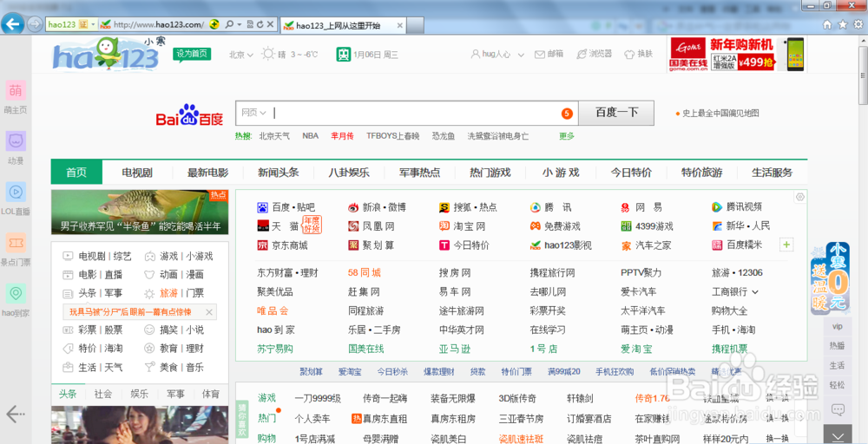Image resolution: width=868 pixels, height=444 pixels.
Task: Open browser home icon at top right
Action: (x=827, y=24)
